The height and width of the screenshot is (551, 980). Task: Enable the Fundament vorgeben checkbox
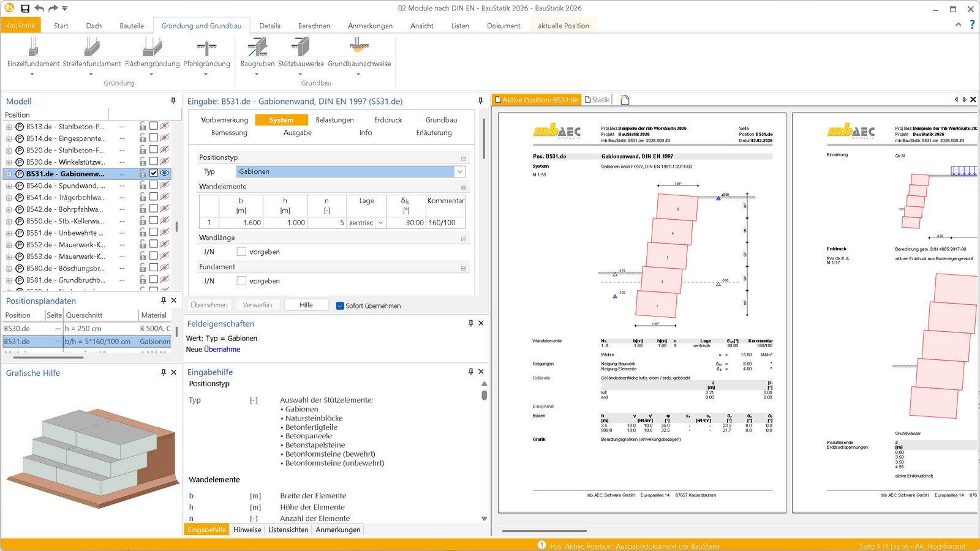(241, 281)
